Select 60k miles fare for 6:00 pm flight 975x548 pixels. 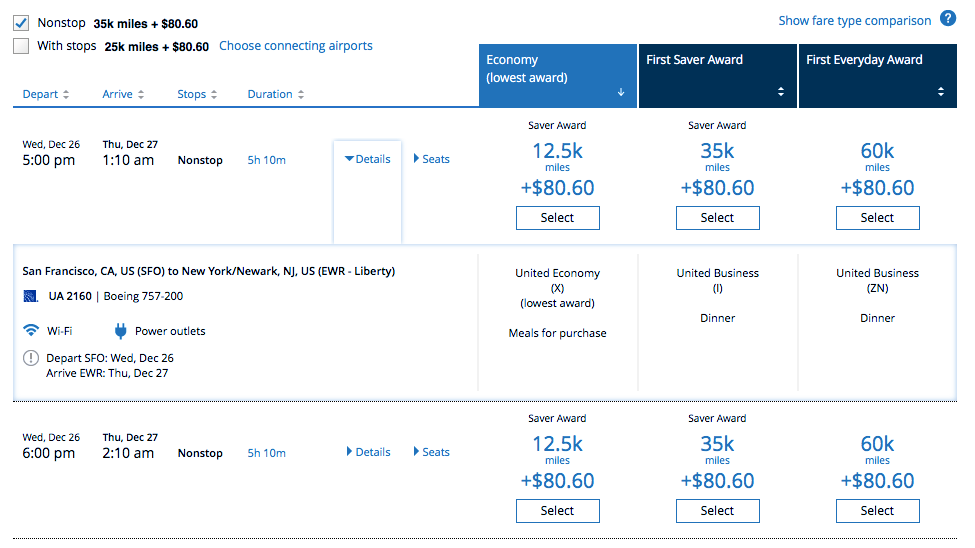pyautogui.click(x=877, y=511)
